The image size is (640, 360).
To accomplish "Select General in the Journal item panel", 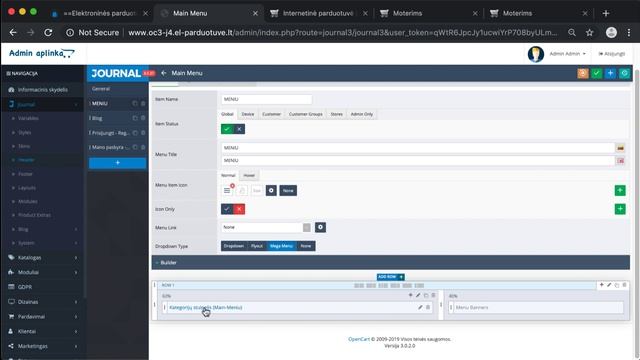I will (x=101, y=89).
